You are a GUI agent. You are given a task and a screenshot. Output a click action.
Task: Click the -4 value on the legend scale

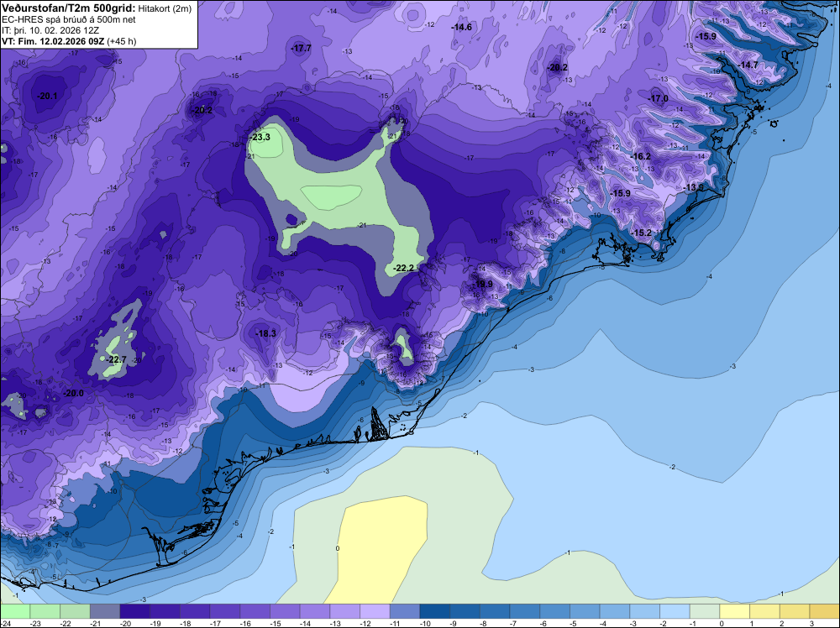(x=604, y=623)
